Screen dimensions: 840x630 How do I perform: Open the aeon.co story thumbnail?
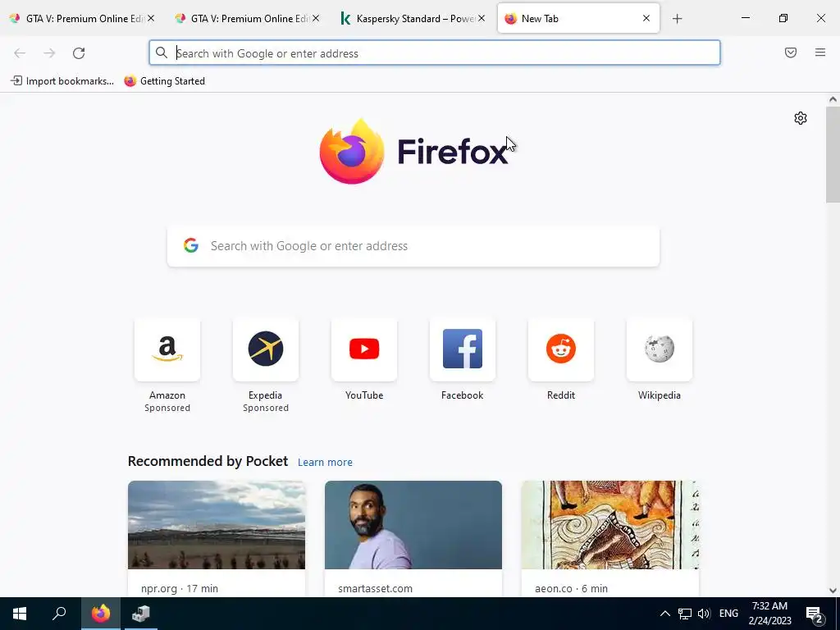click(x=610, y=525)
